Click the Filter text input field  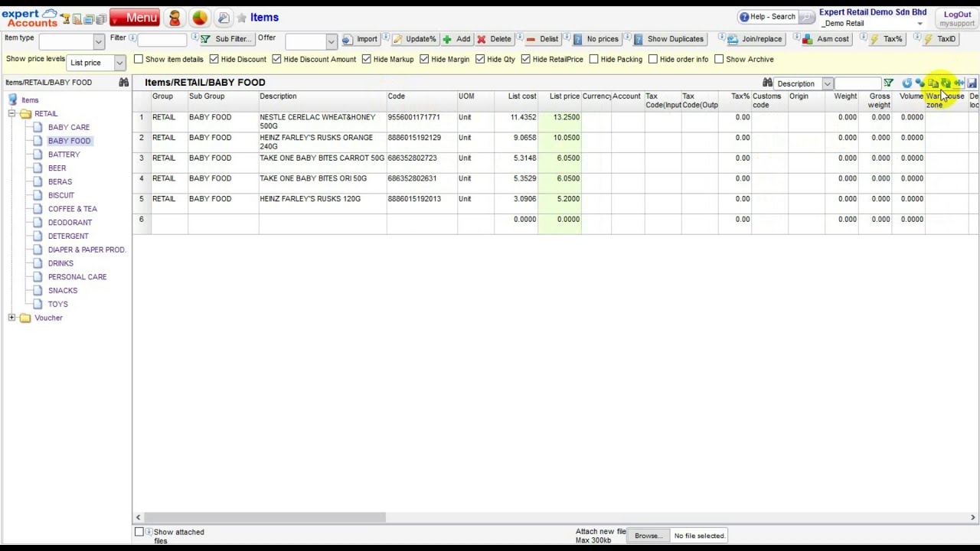162,39
